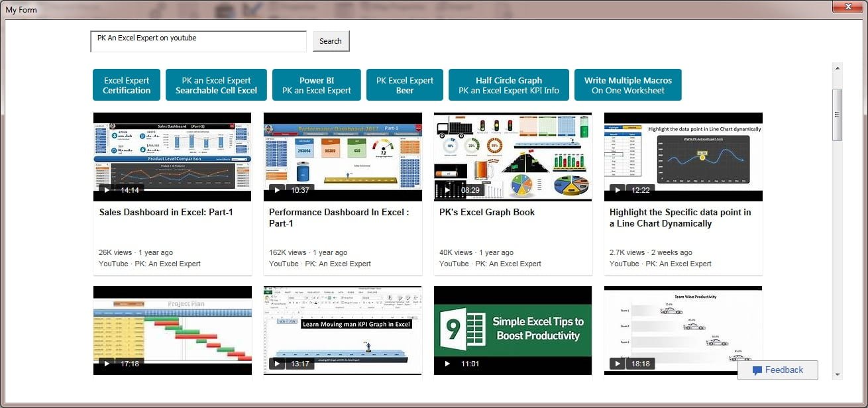This screenshot has width=868, height=408.
Task: Click the Search button
Action: tap(331, 41)
